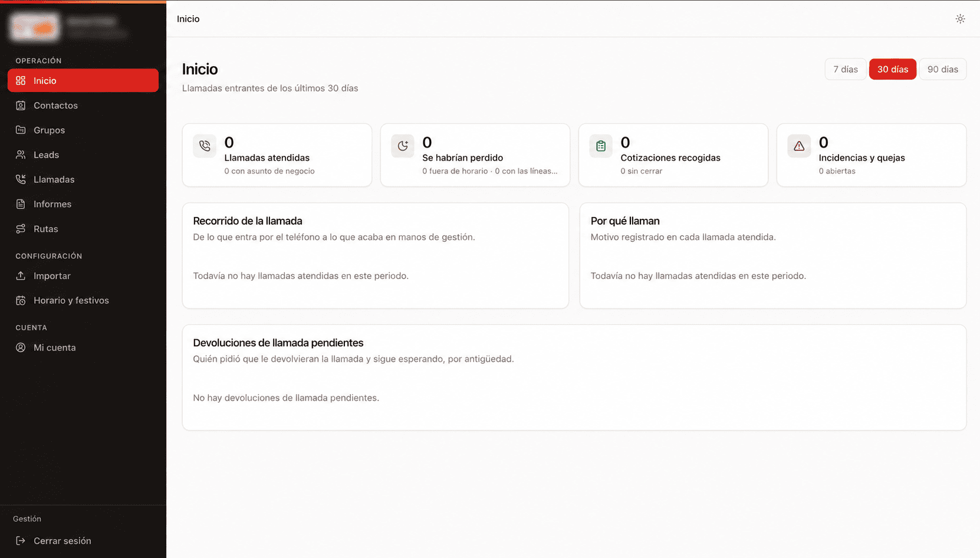Screen dimensions: 980x558
Task: Select the 7 días period
Action: [846, 69]
